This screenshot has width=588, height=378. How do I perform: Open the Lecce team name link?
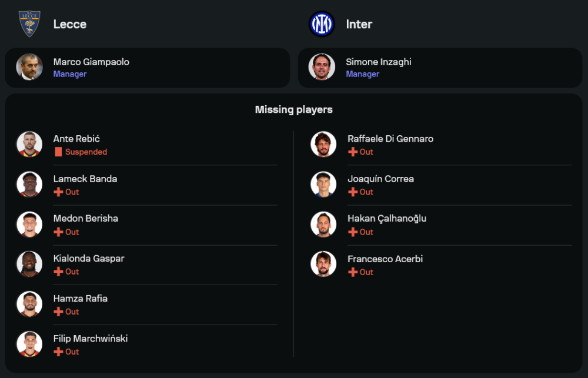click(x=70, y=24)
